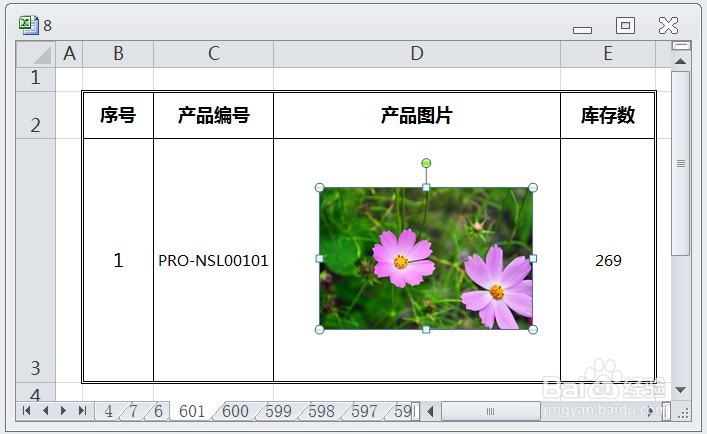Open sheet tab 600
Image resolution: width=707 pixels, height=434 pixels.
(235, 411)
